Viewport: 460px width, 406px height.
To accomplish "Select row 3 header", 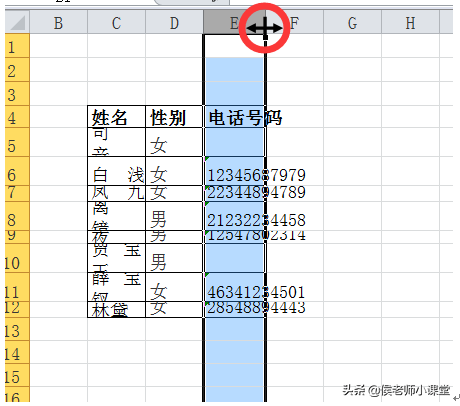I will tap(17, 94).
